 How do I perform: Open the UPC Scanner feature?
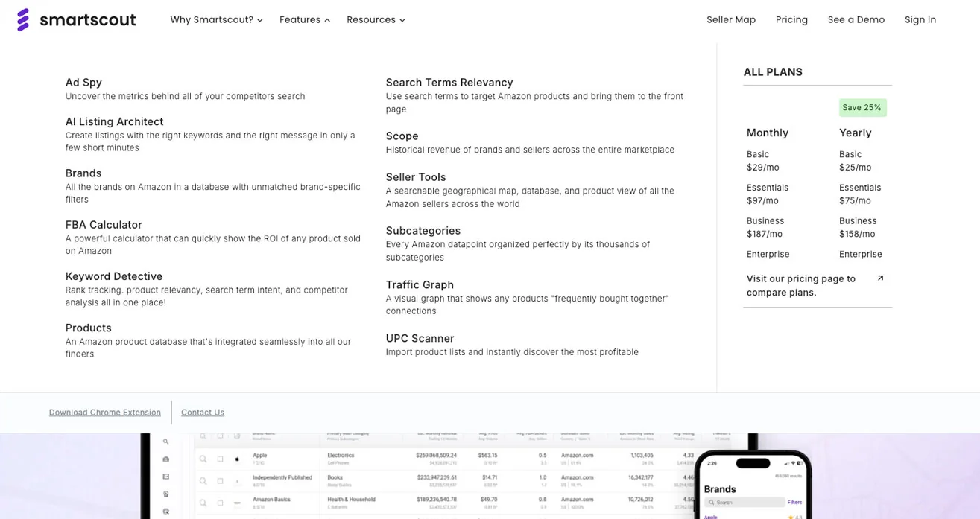pyautogui.click(x=420, y=338)
